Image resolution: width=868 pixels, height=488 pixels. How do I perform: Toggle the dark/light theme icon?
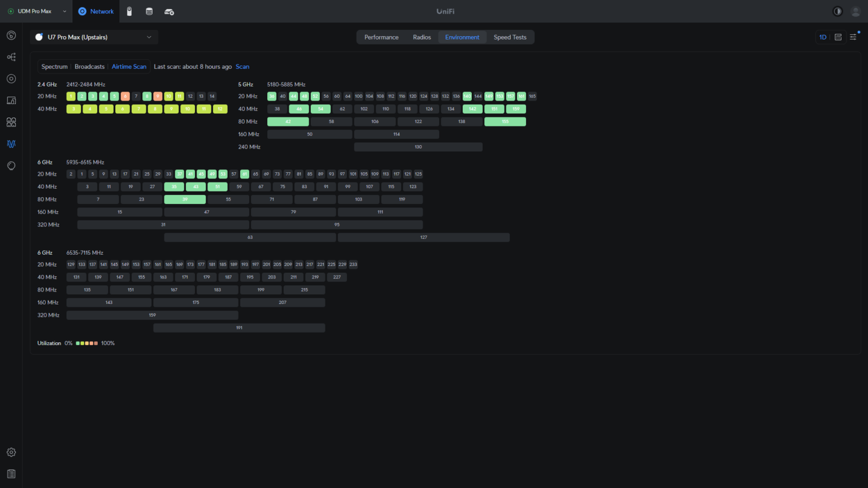click(x=837, y=11)
